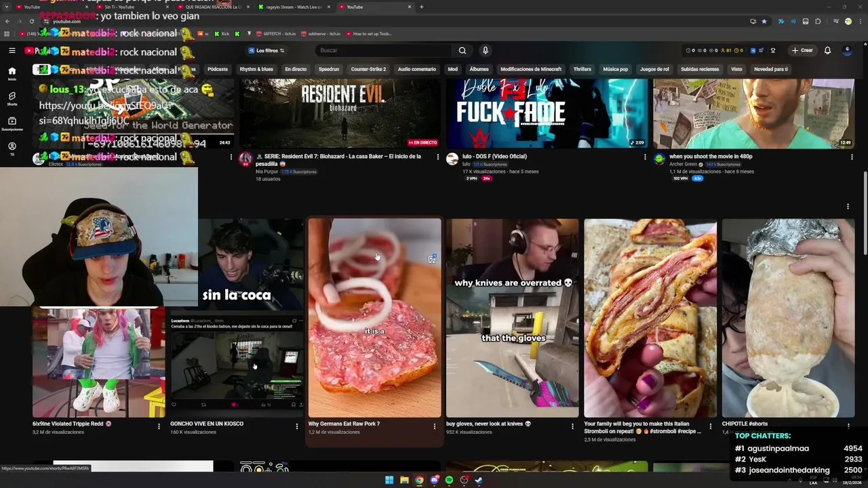Select the Speedrun filter chip
Screen dimensions: 868x488
(329, 69)
